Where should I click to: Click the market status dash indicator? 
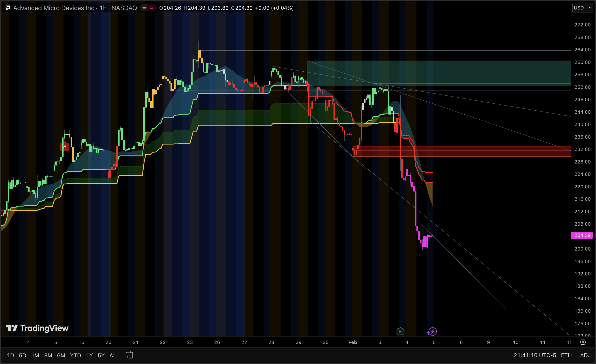pos(144,8)
